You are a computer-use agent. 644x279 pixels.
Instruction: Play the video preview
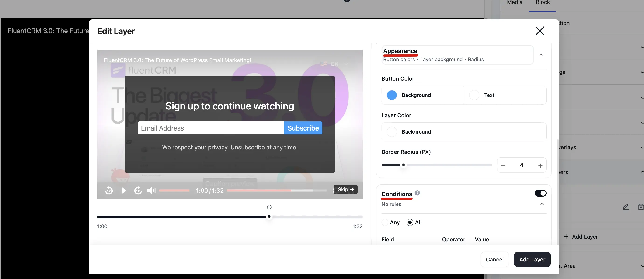point(123,191)
